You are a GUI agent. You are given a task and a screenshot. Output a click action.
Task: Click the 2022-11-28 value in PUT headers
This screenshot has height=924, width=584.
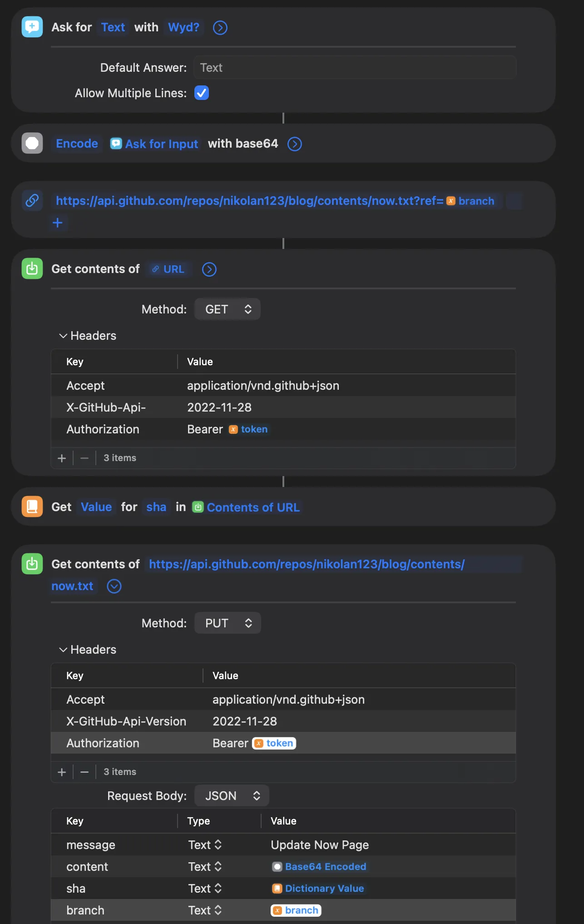pos(245,721)
